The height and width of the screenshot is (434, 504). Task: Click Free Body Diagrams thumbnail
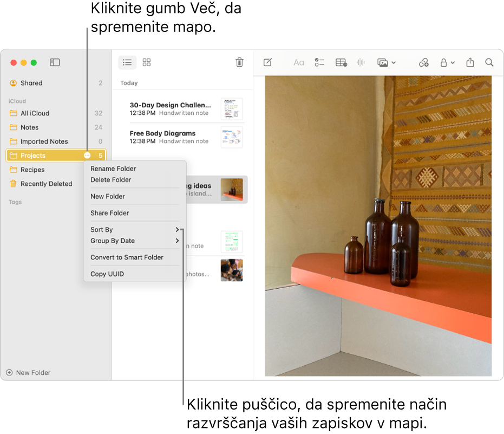click(232, 138)
